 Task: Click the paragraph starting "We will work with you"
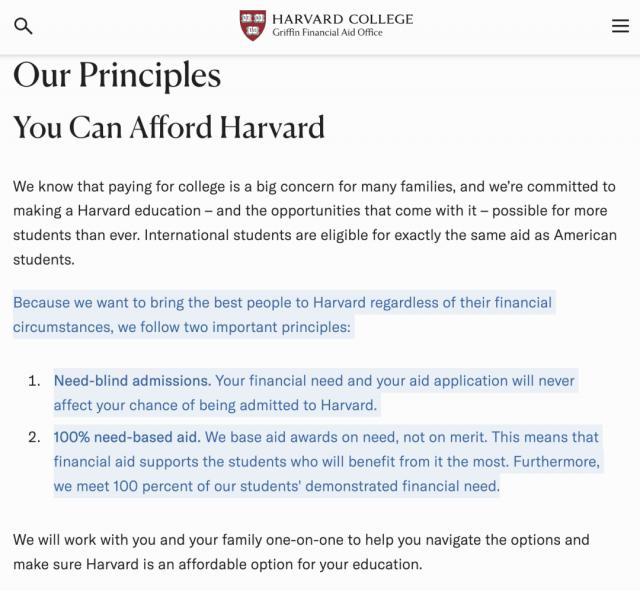pos(300,540)
